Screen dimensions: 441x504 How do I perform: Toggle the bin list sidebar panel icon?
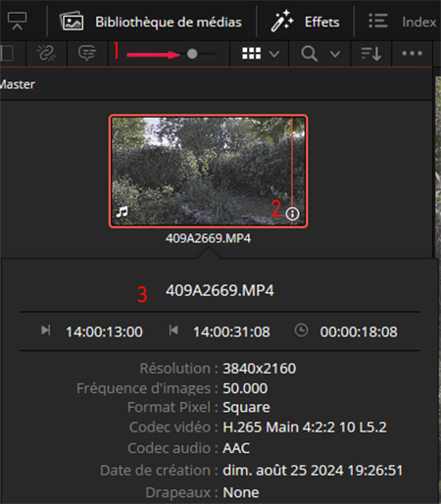[x=6, y=53]
